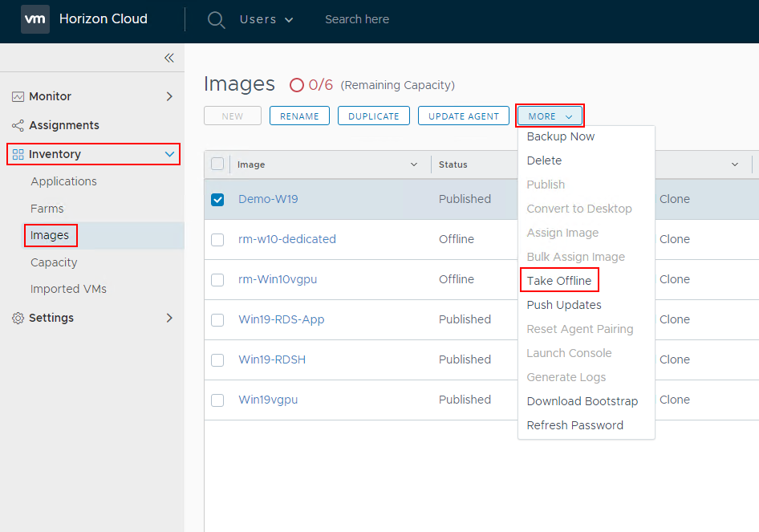Viewport: 759px width, 532px height.
Task: Choose Take Offline from the More menu
Action: [x=558, y=281]
